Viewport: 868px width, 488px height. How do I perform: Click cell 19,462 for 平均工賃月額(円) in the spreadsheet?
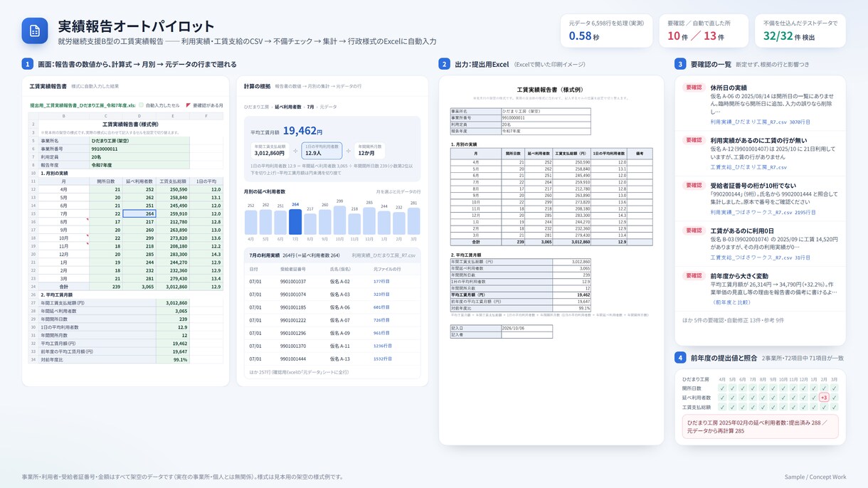point(173,344)
